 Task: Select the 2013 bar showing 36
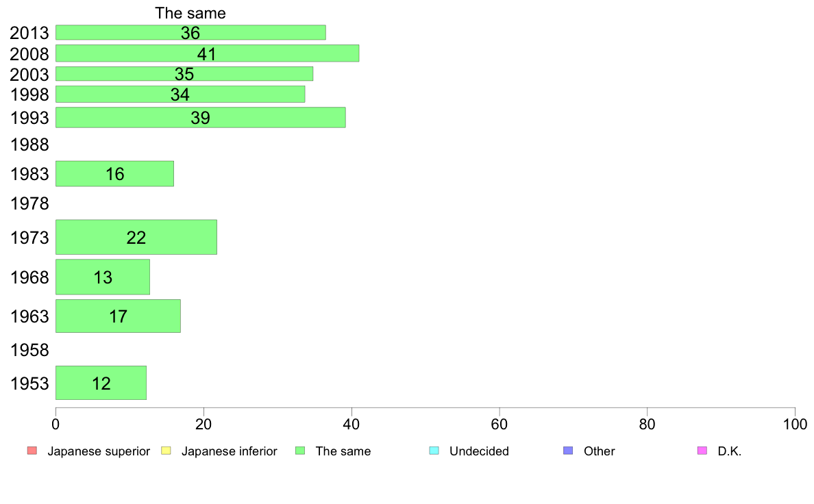(190, 32)
